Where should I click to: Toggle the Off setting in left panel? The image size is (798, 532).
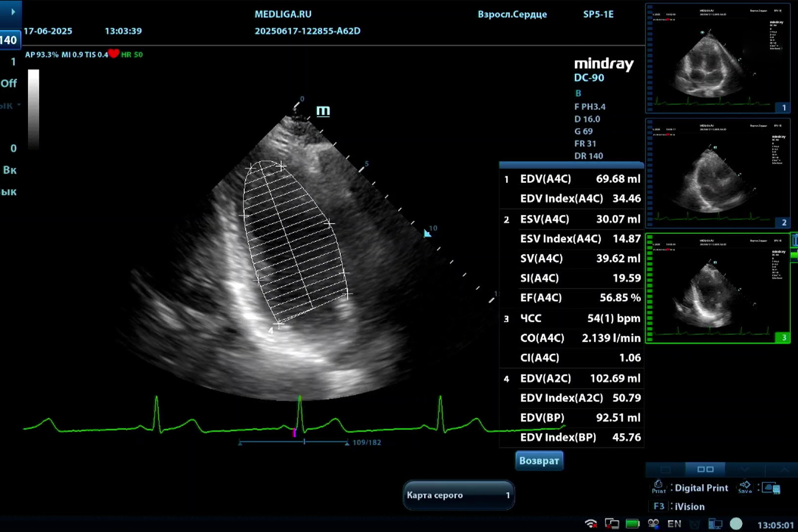[x=9, y=83]
